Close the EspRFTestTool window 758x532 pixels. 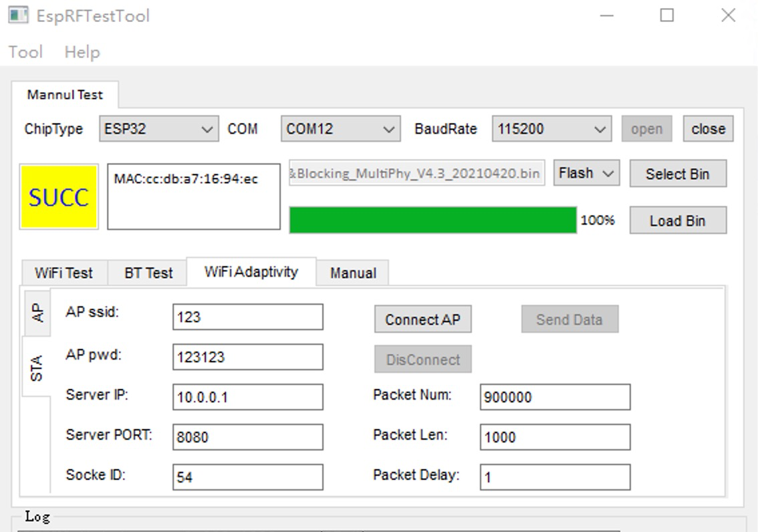pos(728,15)
